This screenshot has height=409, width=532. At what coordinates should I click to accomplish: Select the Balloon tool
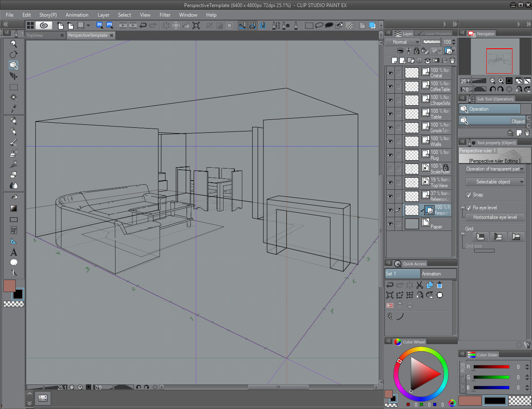point(14,263)
